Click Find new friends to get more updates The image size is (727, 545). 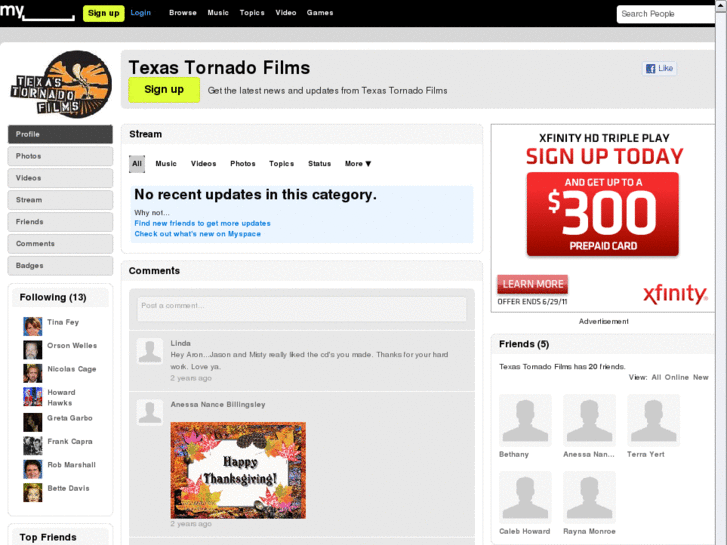[202, 223]
